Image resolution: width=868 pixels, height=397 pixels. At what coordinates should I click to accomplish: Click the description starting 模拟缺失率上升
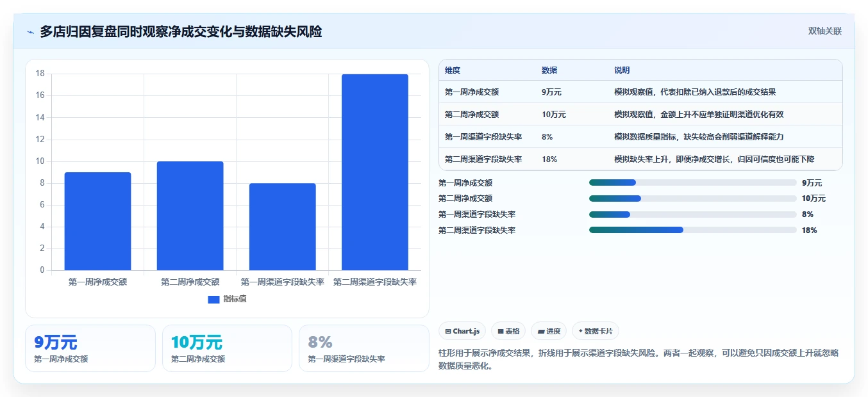point(714,159)
